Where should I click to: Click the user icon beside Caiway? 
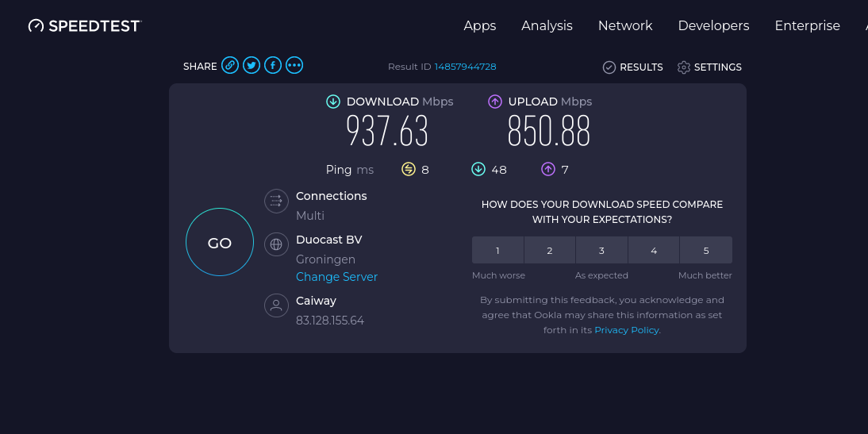tap(276, 305)
